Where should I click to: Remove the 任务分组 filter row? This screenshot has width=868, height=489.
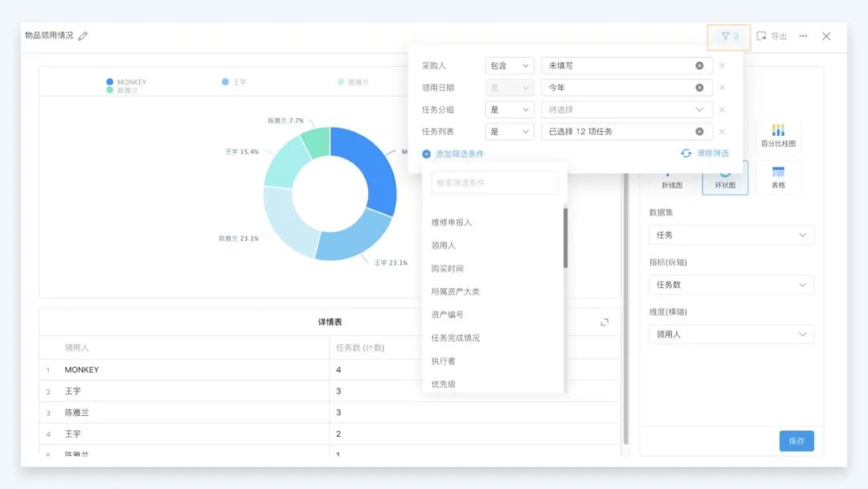(722, 109)
